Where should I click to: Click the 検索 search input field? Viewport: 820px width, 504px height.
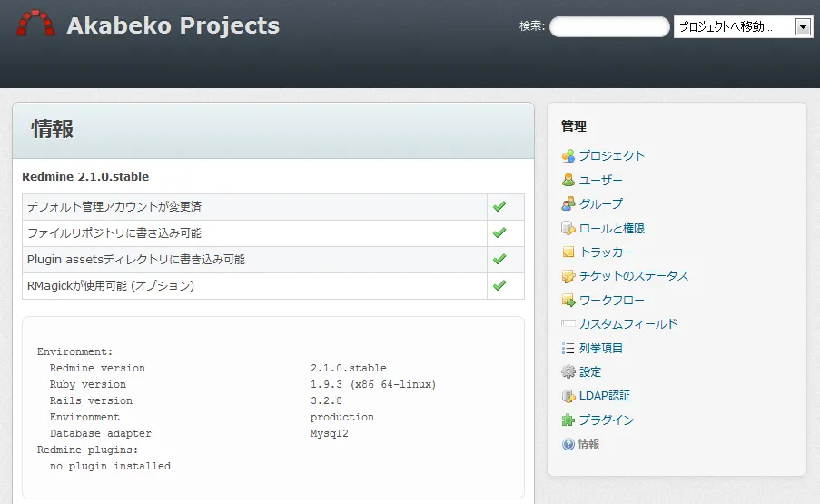click(609, 26)
